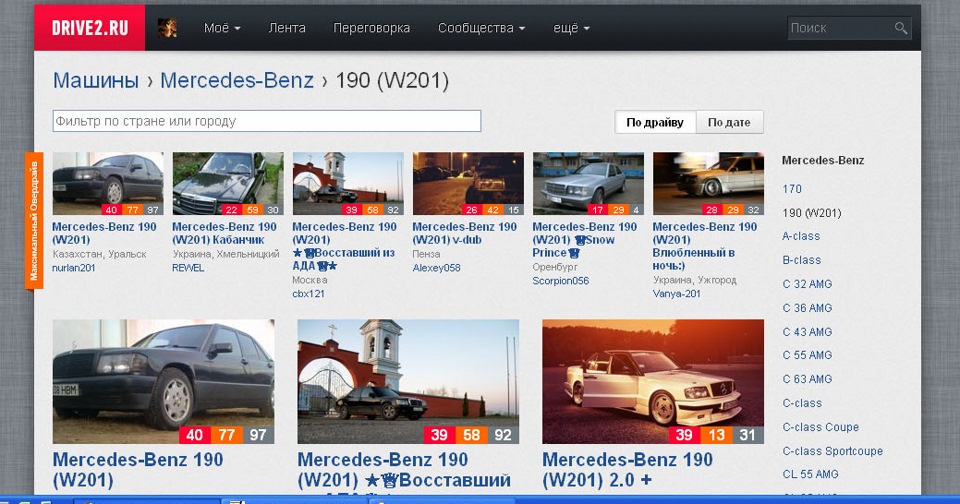Select C-class Coupe in sidebar
Viewport: 960px width, 504px height.
[x=820, y=427]
